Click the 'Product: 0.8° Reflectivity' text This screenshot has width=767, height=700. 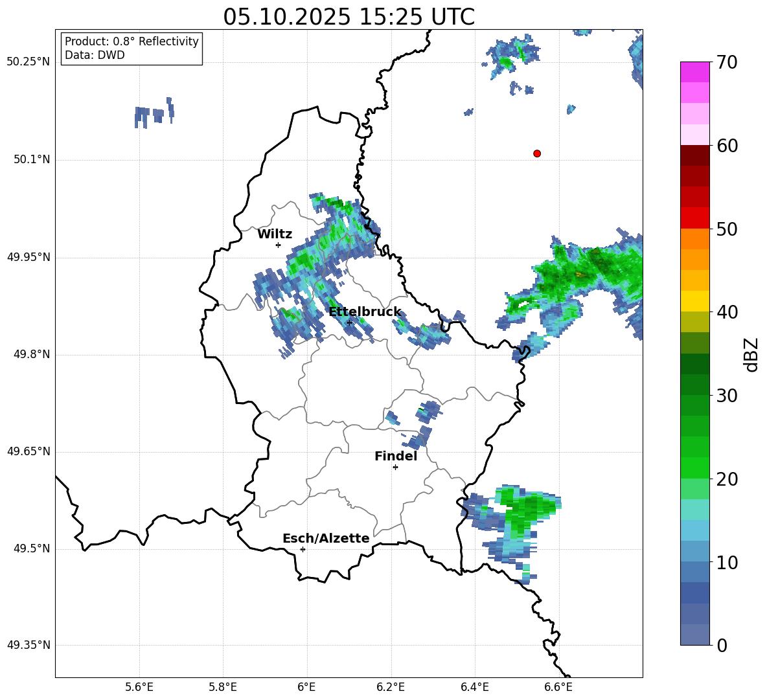point(132,41)
